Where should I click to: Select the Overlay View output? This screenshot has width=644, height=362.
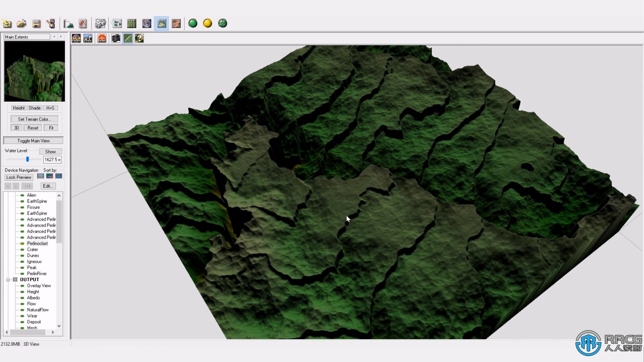point(39,286)
